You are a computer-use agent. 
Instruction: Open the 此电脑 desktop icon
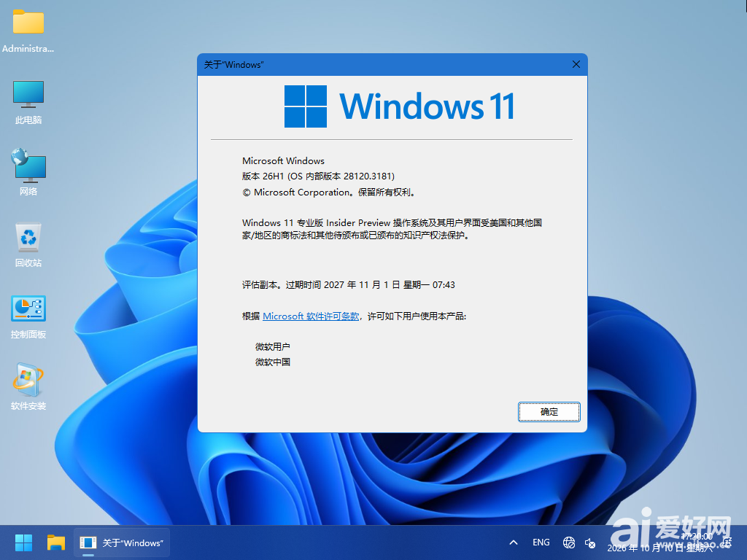tap(28, 102)
